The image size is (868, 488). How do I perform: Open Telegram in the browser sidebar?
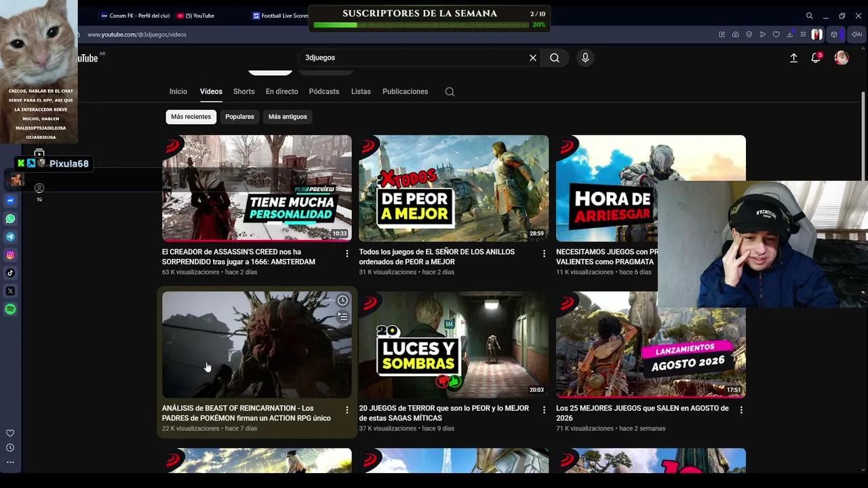pos(10,237)
